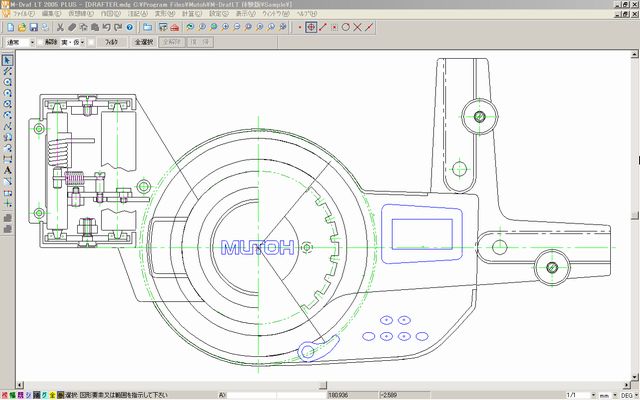Toggle the boxed red crosshair snap
Screen dimensions: 640x400
311,27
